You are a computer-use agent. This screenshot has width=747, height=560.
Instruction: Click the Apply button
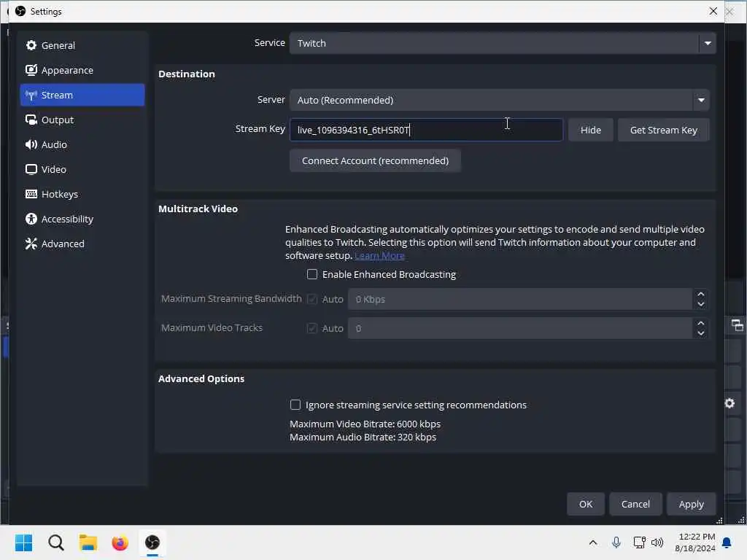(691, 504)
